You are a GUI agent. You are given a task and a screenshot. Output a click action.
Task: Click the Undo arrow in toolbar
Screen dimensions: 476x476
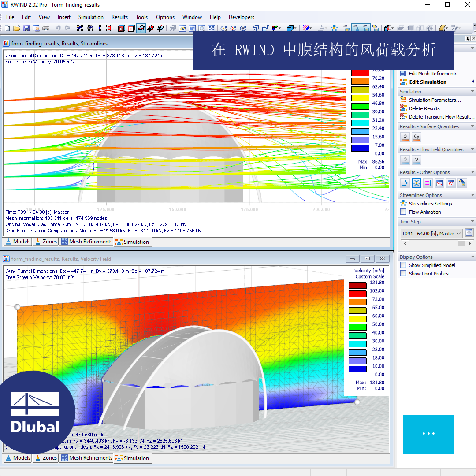pos(58,28)
